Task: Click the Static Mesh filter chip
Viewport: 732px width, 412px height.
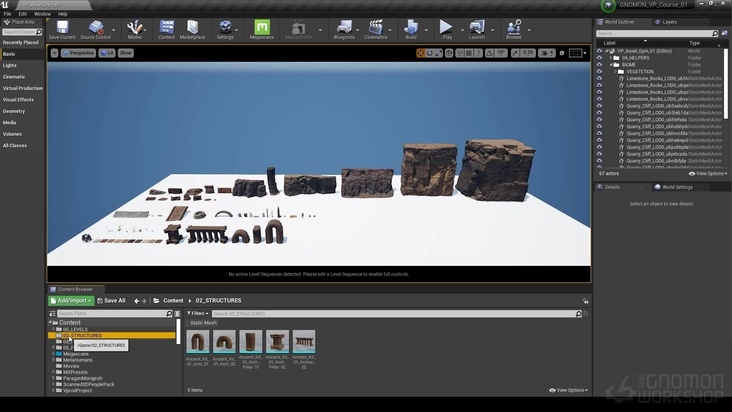Action: click(x=204, y=323)
